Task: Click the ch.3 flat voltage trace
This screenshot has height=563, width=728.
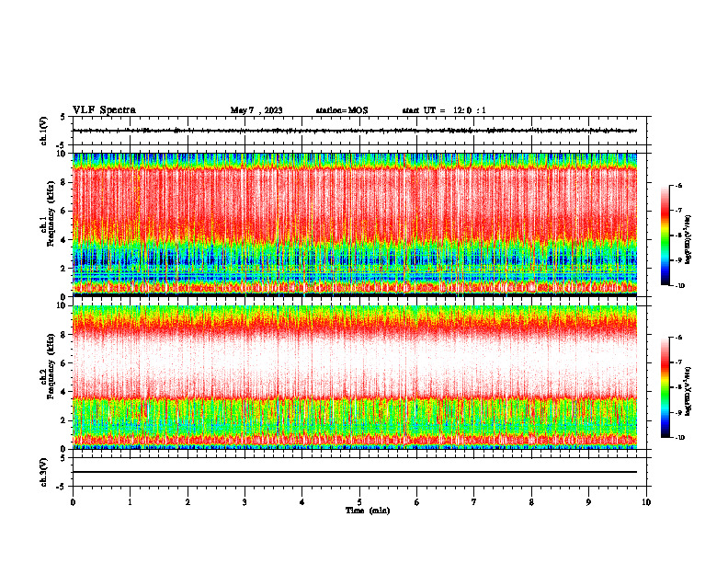Action: click(x=355, y=472)
